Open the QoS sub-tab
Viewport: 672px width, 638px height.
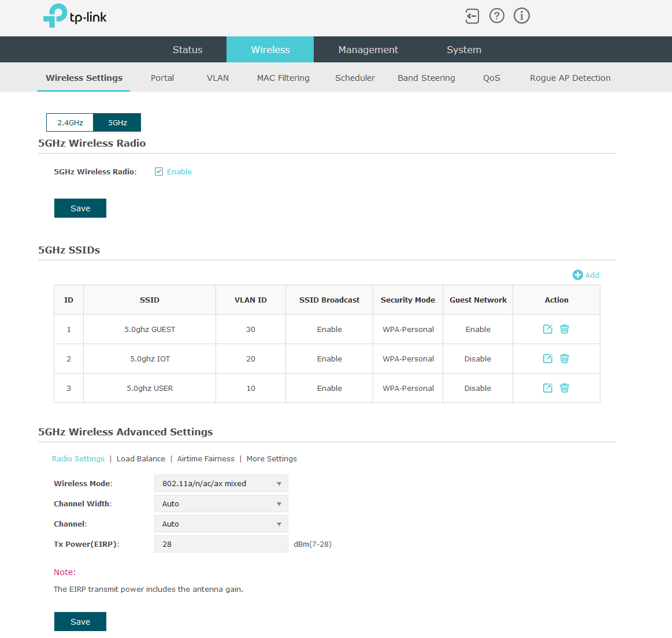[x=492, y=78]
